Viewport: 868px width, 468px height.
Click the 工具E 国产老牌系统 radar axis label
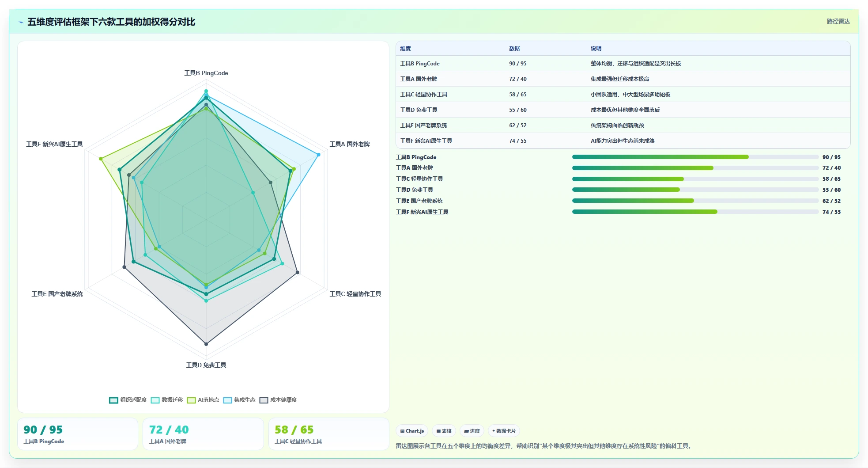tap(57, 294)
